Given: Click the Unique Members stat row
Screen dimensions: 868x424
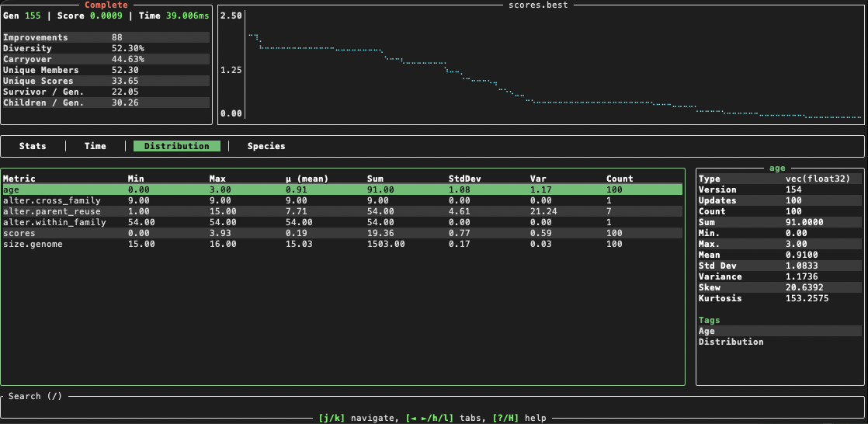Looking at the screenshot, I should point(106,71).
